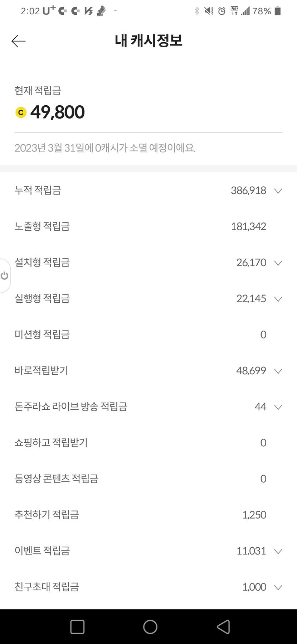Expand the 바로적립받기 chevron

(278, 371)
